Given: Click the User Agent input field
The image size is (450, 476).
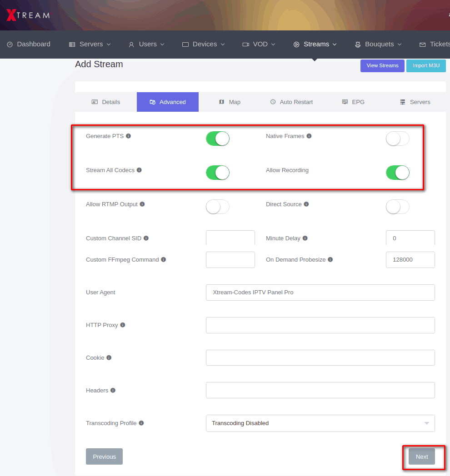Looking at the screenshot, I should tap(320, 293).
